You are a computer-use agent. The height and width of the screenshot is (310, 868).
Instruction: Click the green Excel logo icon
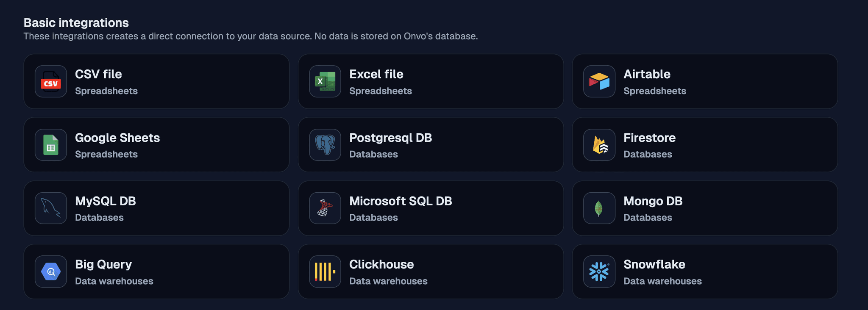[x=325, y=82]
